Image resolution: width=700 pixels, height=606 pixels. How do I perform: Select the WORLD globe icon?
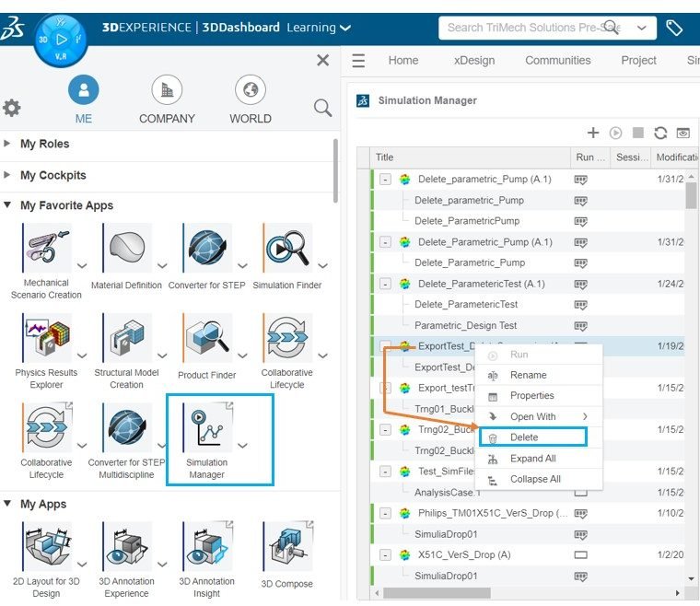[x=251, y=89]
